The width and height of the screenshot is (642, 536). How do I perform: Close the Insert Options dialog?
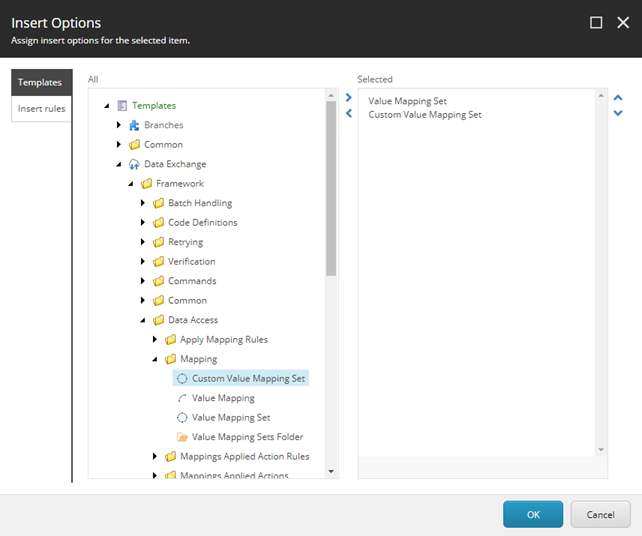point(623,23)
